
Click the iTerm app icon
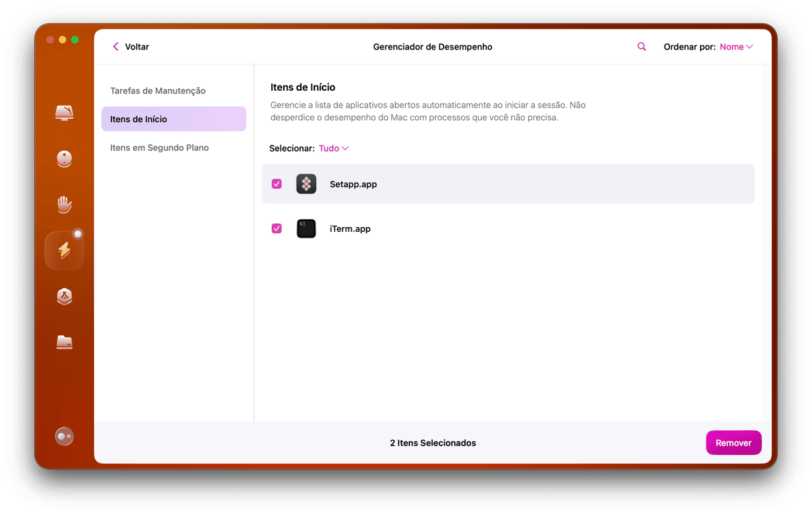307,228
